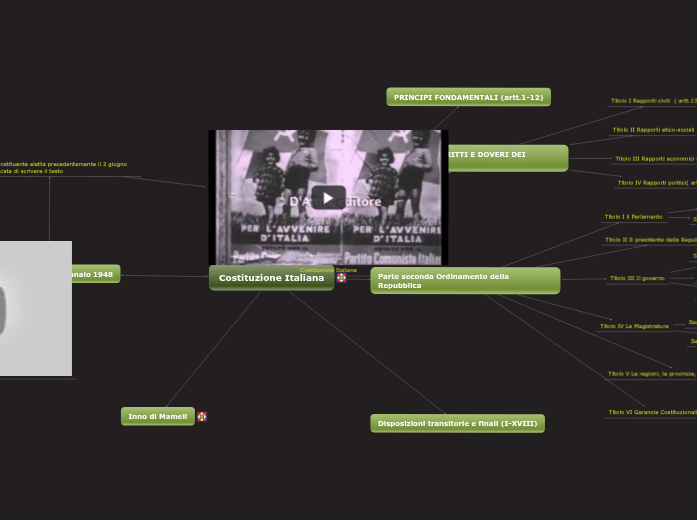Select Titolo II Rapporti etico-sociali subtopic
The height and width of the screenshot is (520, 697).
tap(653, 130)
